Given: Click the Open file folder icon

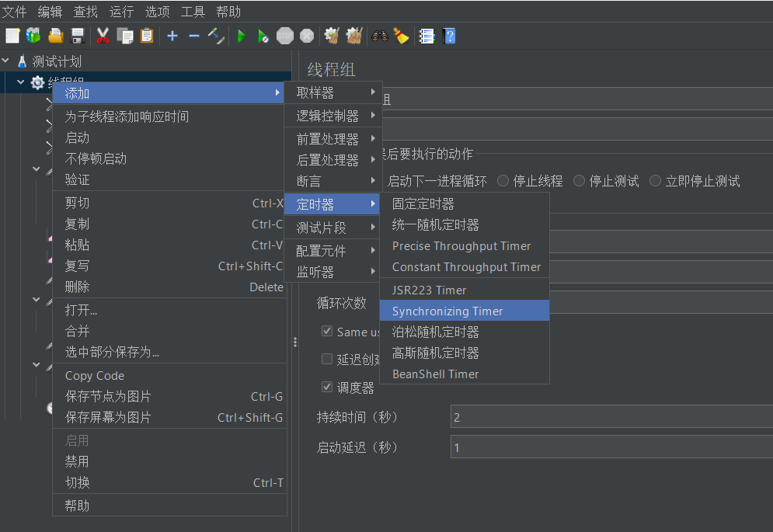Looking at the screenshot, I should click(56, 36).
